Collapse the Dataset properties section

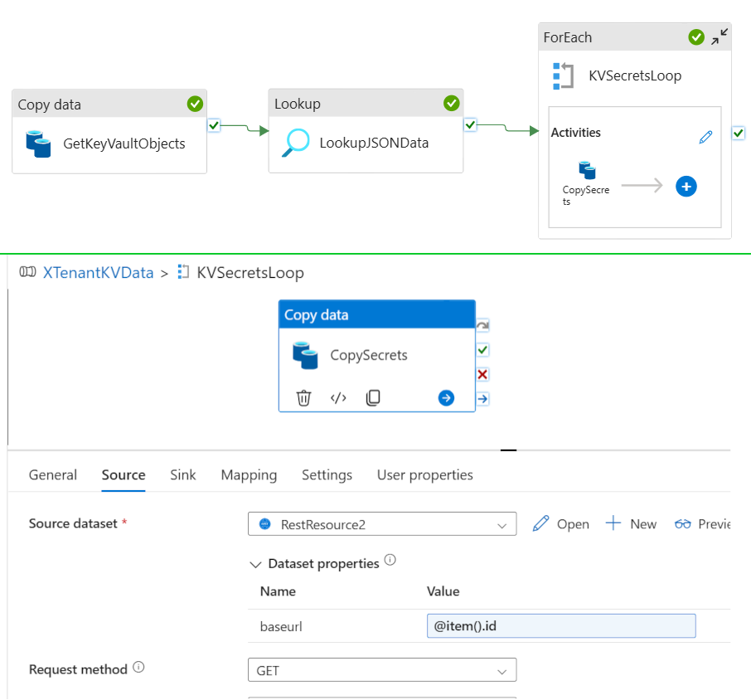point(255,564)
